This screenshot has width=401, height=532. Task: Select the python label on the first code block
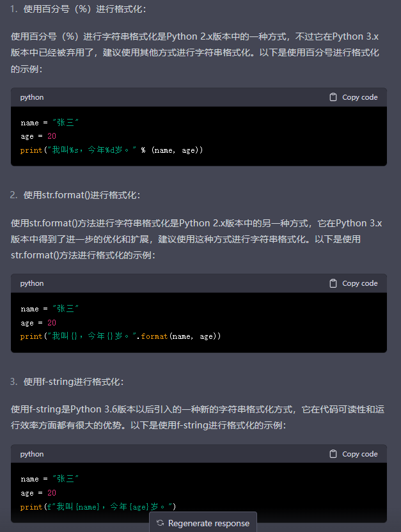pos(31,97)
